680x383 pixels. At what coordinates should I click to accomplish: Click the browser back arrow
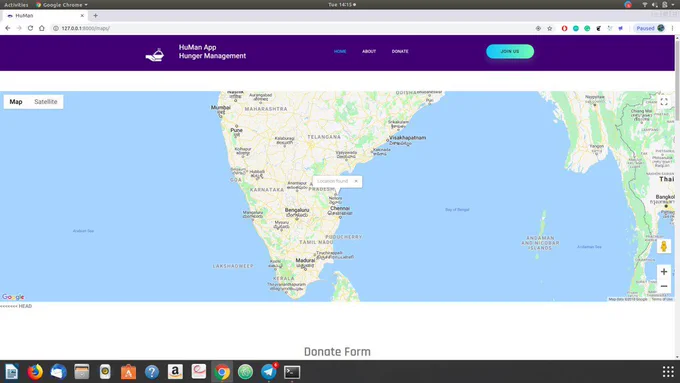(x=8, y=28)
